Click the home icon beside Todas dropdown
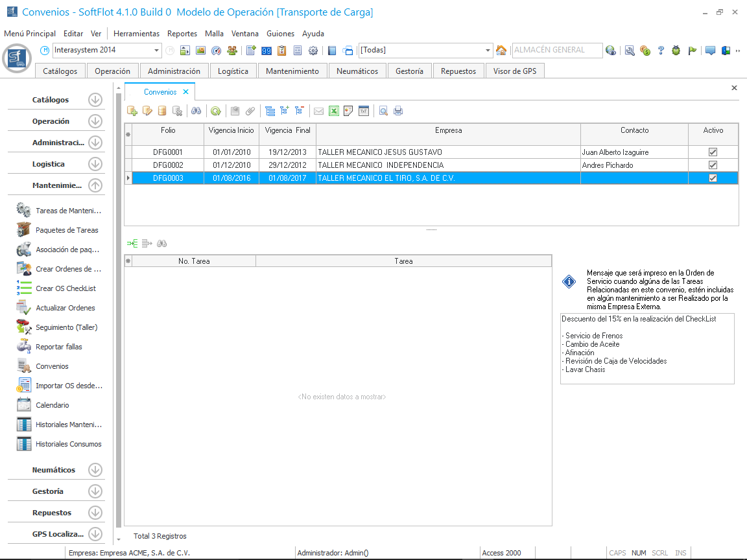Screen dimensions: 747x560 (501, 51)
